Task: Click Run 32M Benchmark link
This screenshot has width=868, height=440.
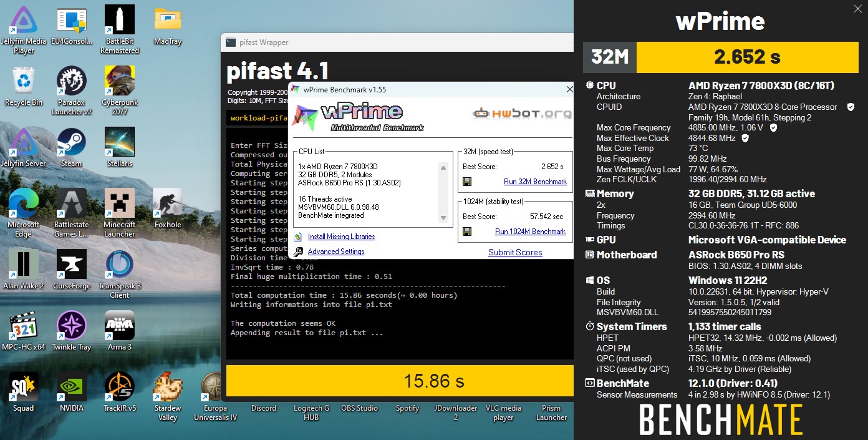Action: [535, 182]
